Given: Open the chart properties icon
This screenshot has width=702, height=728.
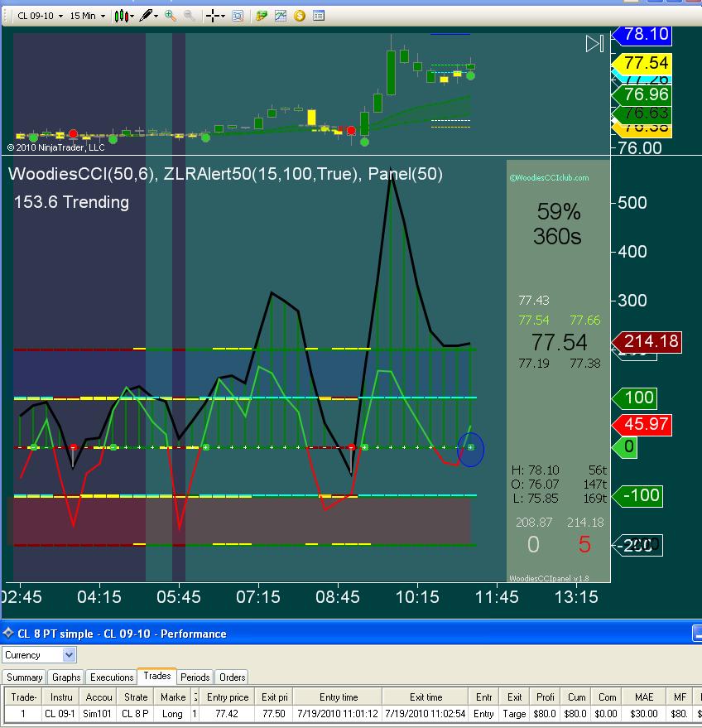Looking at the screenshot, I should click(318, 16).
